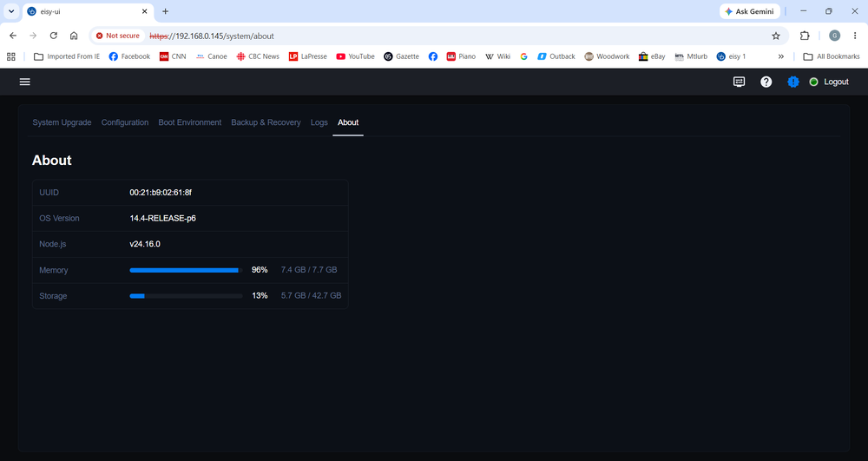868x461 pixels.
Task: Click the 7.4 GB / 7.7 GB value
Action: tap(309, 270)
